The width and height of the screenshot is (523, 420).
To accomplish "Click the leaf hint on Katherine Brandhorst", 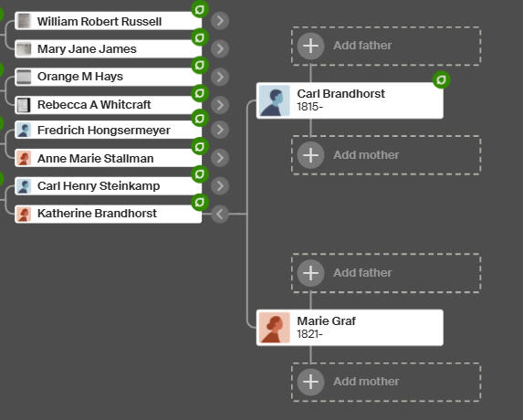I will click(200, 202).
